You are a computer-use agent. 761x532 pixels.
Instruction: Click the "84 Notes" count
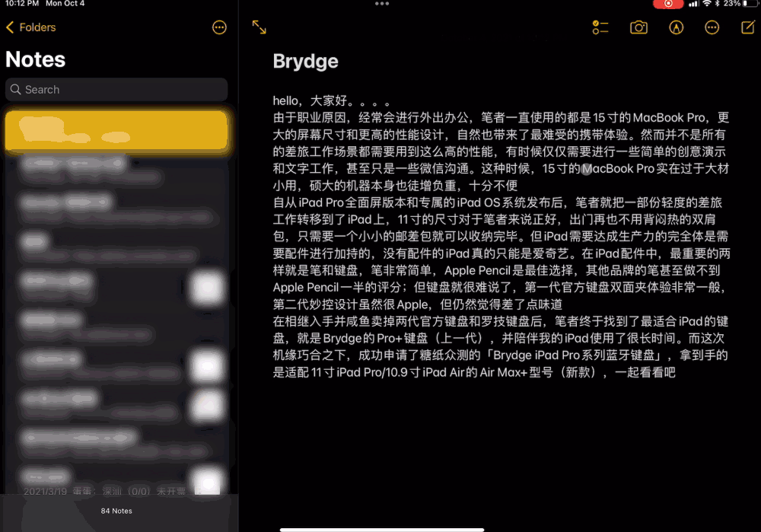[116, 511]
